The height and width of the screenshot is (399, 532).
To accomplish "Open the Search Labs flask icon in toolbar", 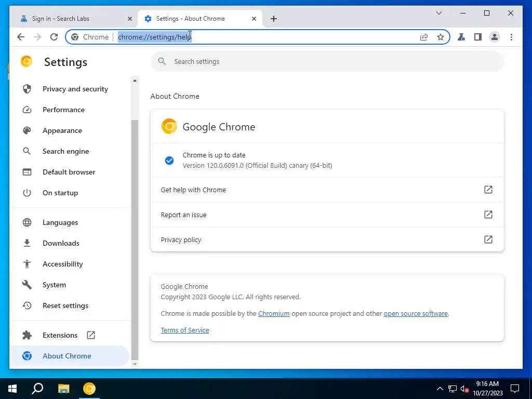I will (x=461, y=37).
